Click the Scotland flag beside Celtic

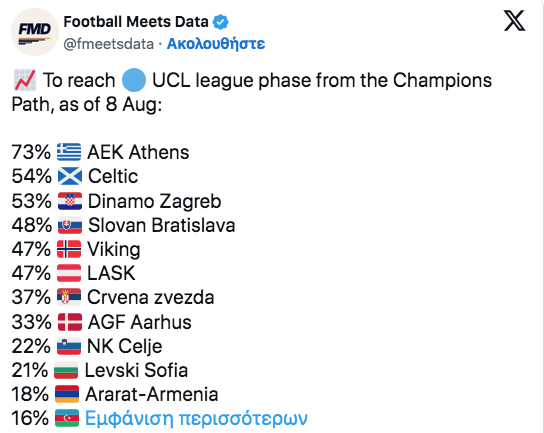[70, 176]
